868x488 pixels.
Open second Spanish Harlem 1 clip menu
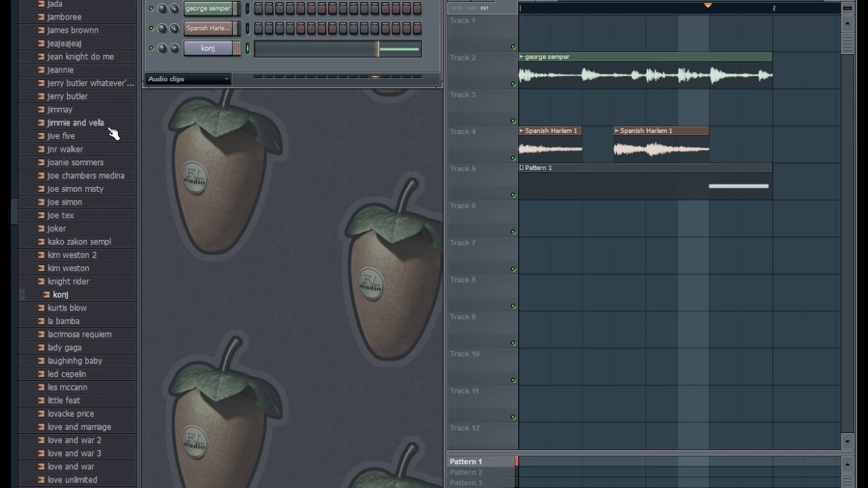tap(617, 131)
